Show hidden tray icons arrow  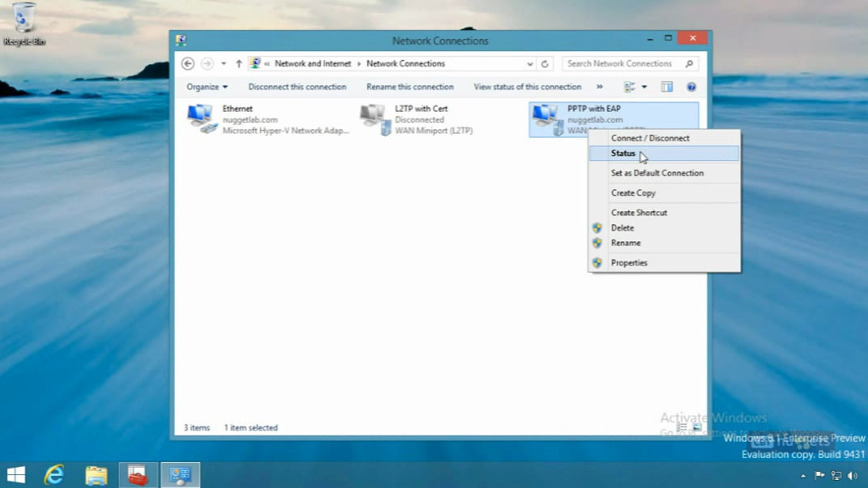click(x=803, y=476)
